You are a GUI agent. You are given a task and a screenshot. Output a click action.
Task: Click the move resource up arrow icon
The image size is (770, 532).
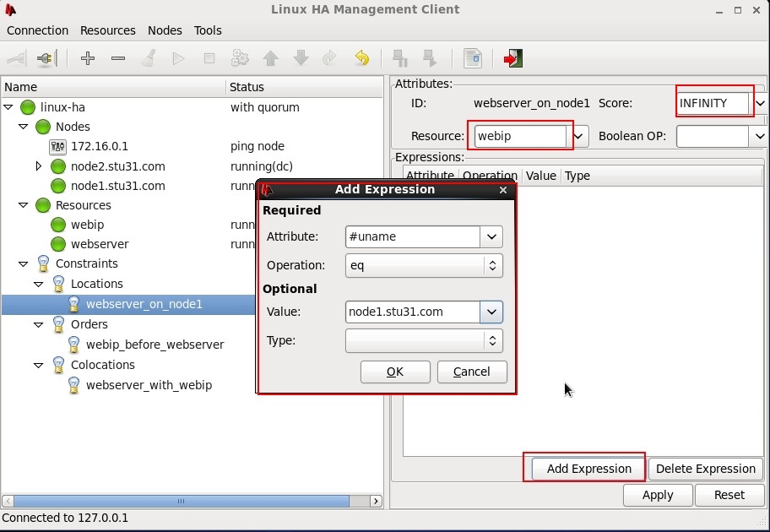(270, 58)
